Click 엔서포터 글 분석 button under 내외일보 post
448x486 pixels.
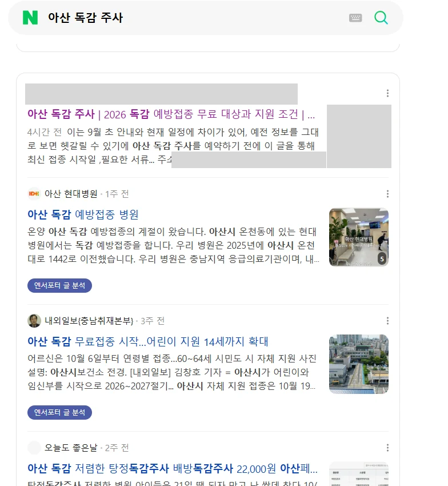pyautogui.click(x=59, y=413)
